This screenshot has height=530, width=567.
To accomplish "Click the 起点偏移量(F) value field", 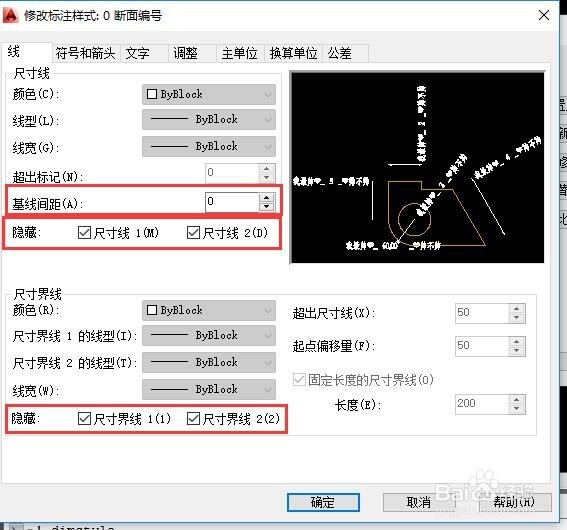I will (482, 346).
